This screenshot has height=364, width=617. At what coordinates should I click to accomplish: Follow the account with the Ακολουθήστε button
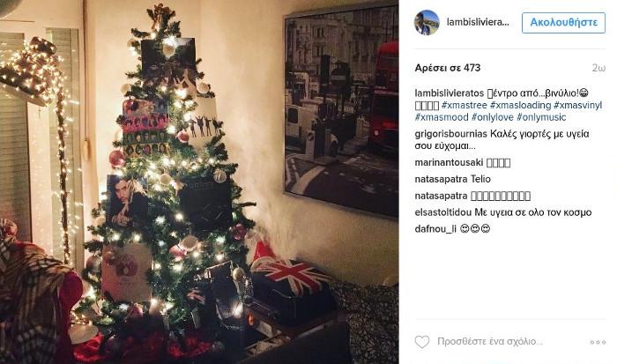[563, 23]
